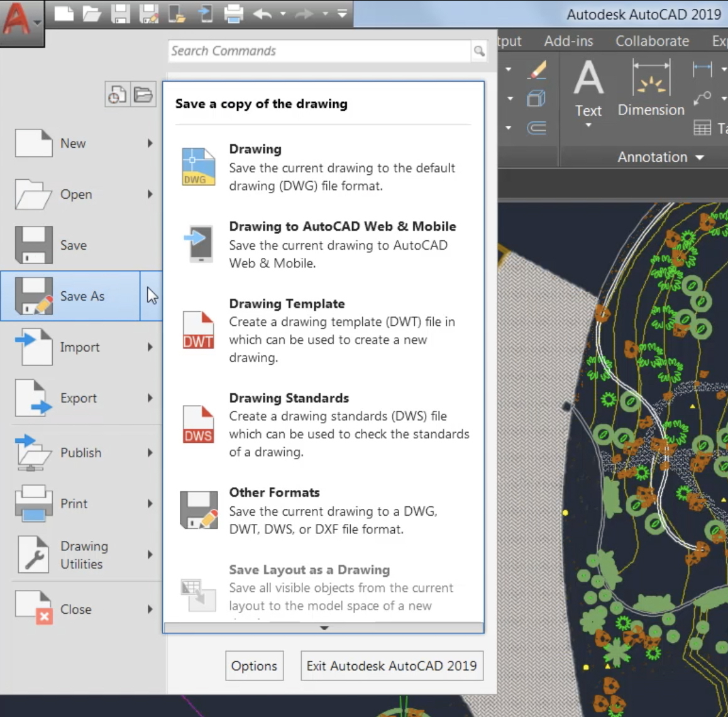Expand the Export submenu arrow
728x717 pixels.
click(x=150, y=398)
